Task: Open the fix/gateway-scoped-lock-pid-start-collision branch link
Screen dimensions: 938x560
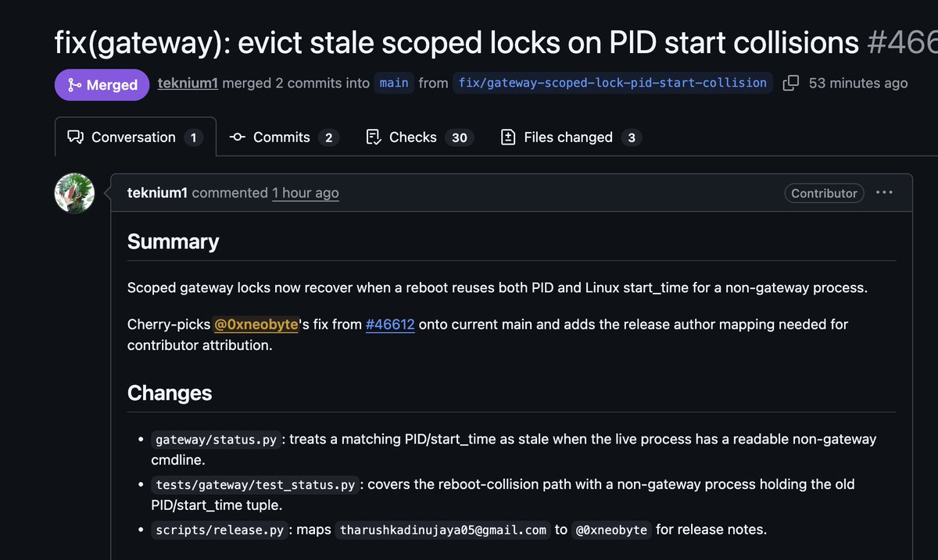Action: click(613, 83)
